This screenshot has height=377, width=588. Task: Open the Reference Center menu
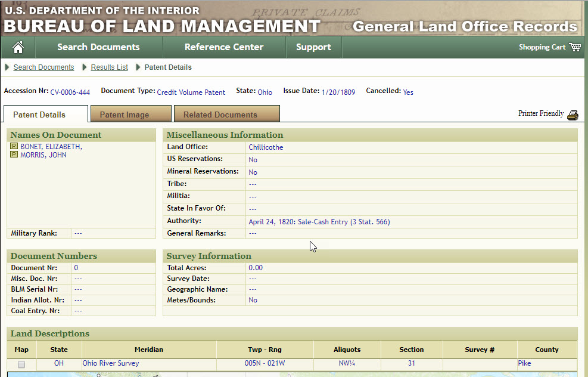coord(224,47)
